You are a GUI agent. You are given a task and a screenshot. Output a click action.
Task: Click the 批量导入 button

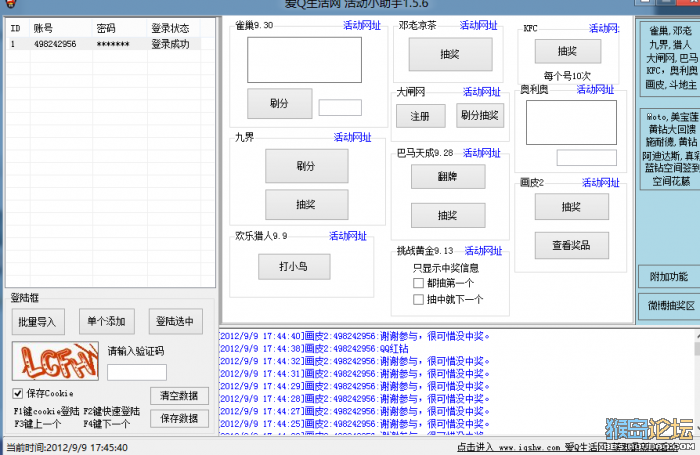(x=38, y=321)
